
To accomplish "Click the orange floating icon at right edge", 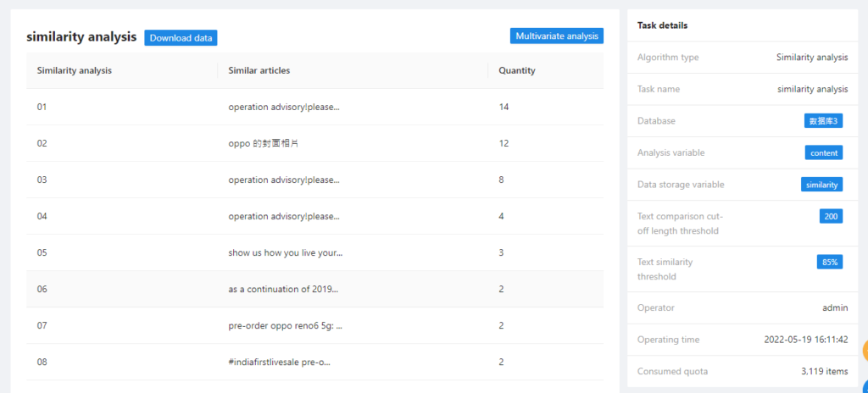I will [864, 351].
